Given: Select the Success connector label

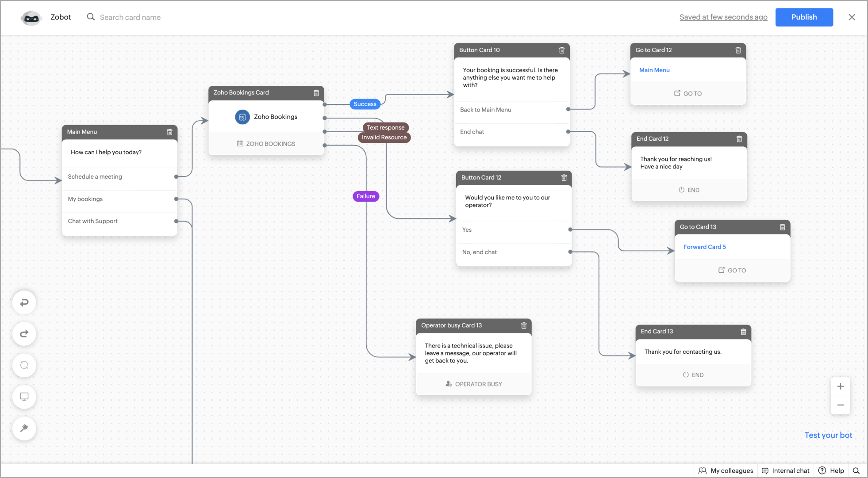Looking at the screenshot, I should click(365, 104).
